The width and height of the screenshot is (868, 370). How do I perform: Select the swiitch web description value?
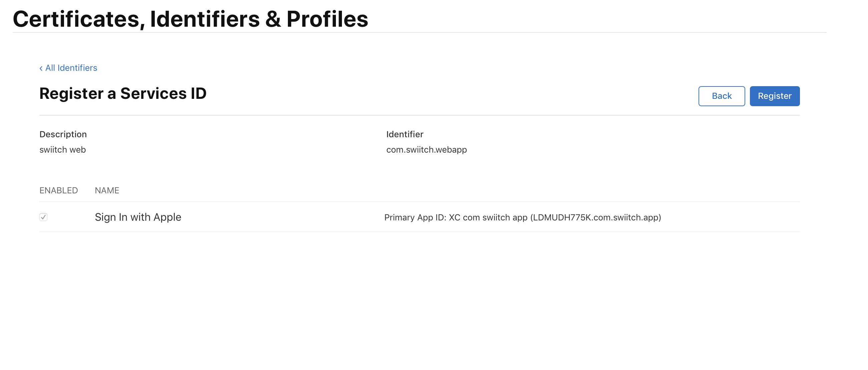(x=63, y=149)
